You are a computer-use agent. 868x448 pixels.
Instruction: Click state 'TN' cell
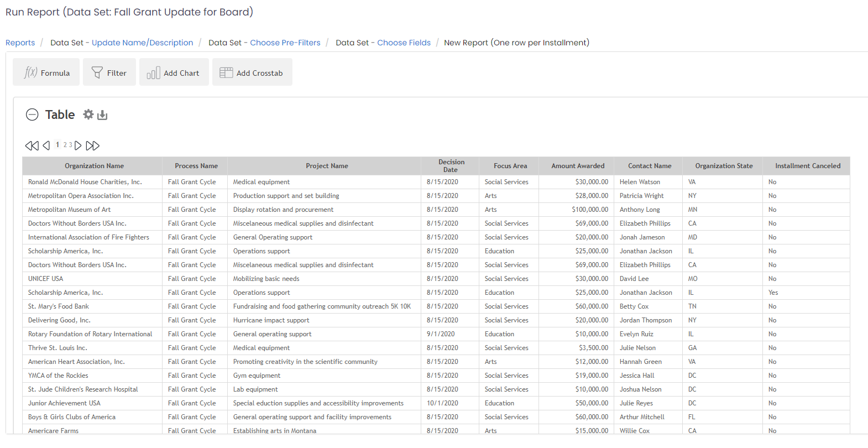point(723,306)
